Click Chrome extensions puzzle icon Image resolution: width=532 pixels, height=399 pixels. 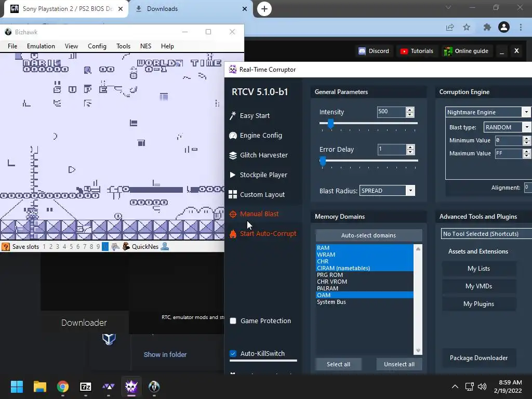(x=487, y=27)
